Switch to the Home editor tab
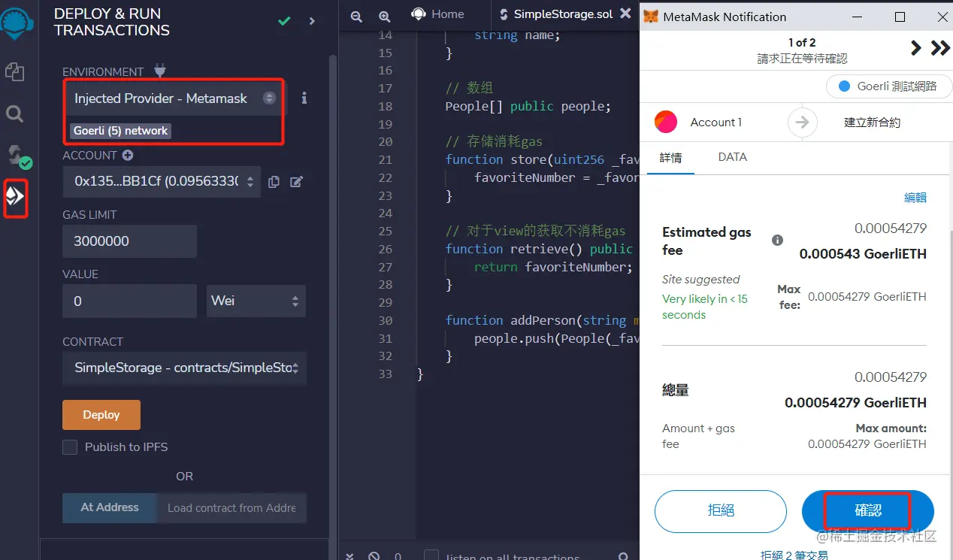 (x=438, y=14)
